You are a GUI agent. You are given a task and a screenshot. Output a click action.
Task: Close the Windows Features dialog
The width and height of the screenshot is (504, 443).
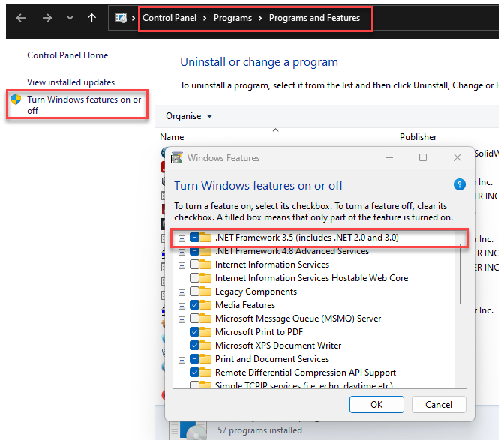pyautogui.click(x=457, y=157)
